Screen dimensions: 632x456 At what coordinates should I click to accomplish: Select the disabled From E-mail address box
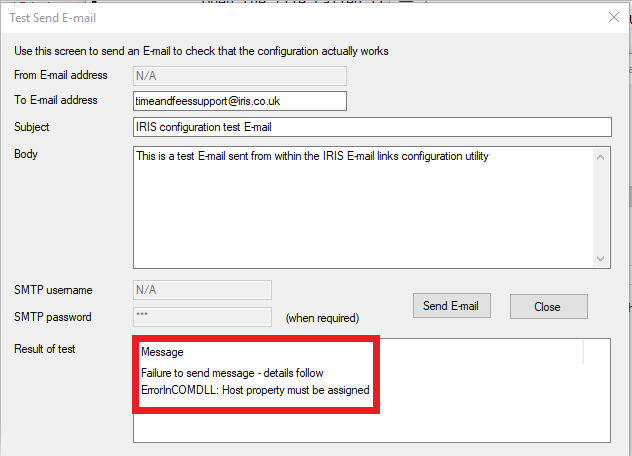[239, 75]
